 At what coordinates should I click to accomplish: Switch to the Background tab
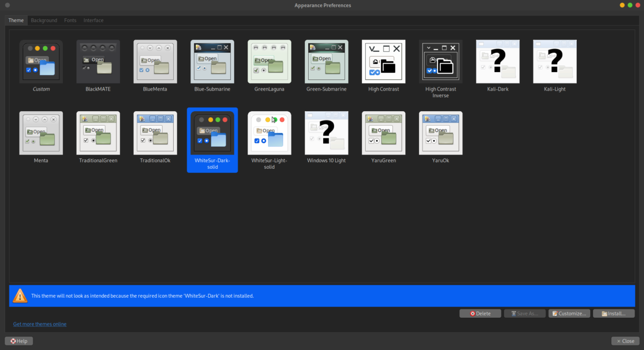point(44,20)
